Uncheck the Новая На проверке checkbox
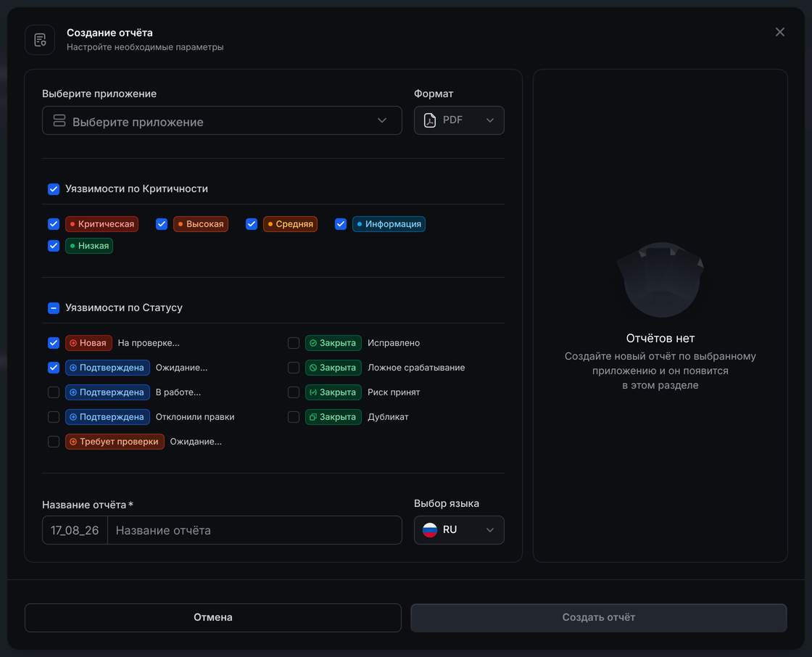This screenshot has height=657, width=812. (54, 343)
